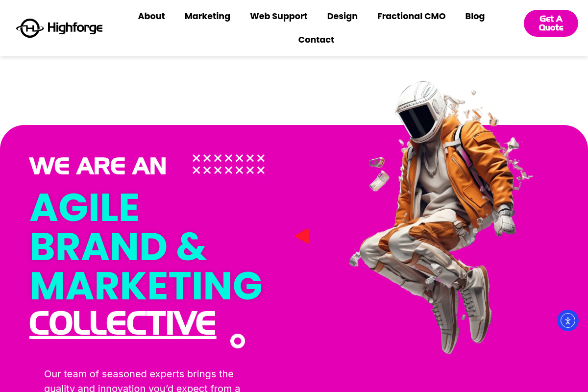Image resolution: width=588 pixels, height=392 pixels.
Task: Open the accessibility widget button
Action: (x=568, y=320)
